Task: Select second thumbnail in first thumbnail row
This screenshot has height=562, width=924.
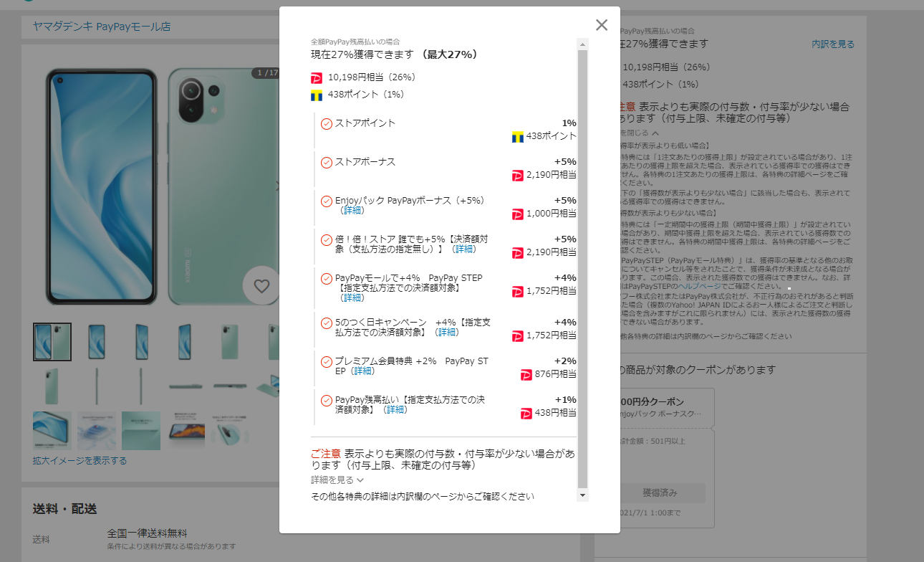Action: (97, 342)
